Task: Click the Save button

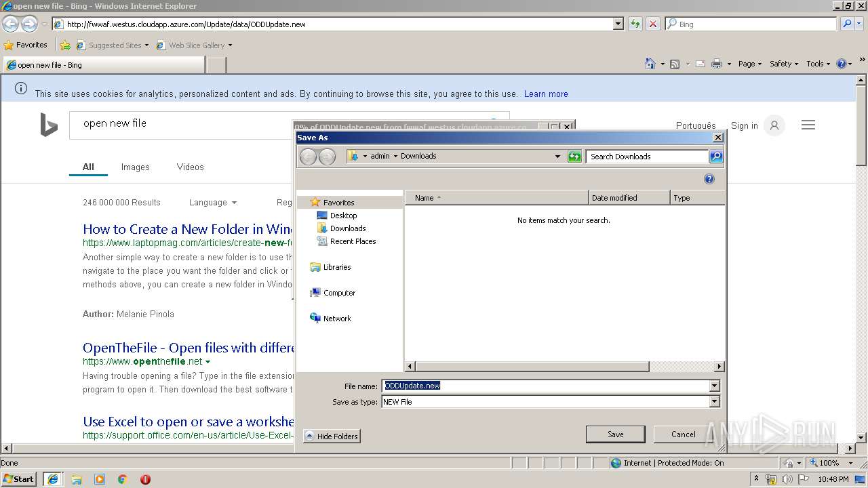Action: click(615, 434)
